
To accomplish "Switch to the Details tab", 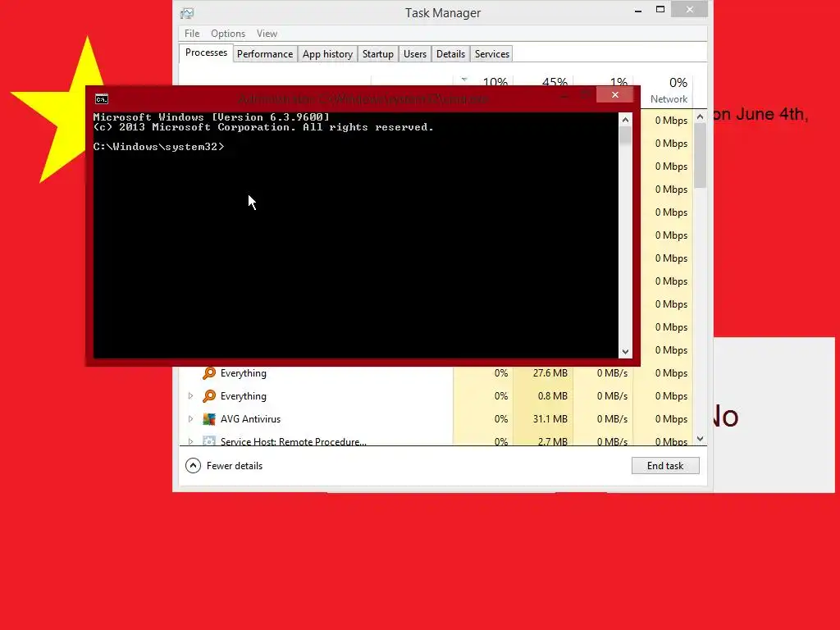I will click(450, 53).
